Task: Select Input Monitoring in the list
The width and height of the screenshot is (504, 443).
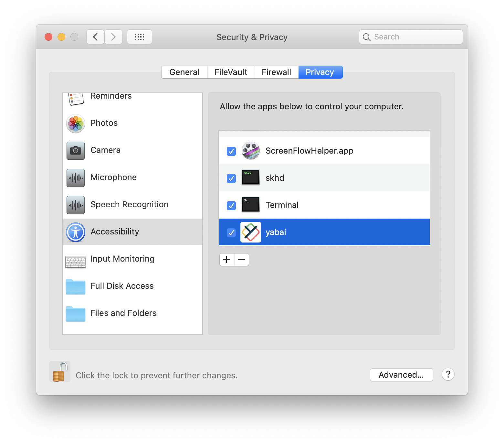Action: [x=132, y=259]
